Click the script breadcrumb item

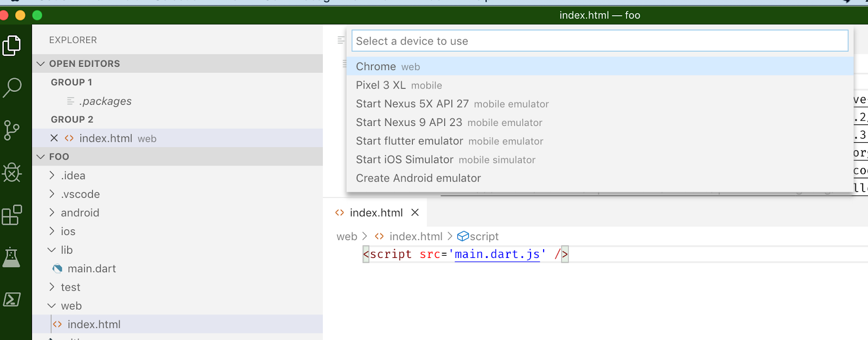[483, 236]
